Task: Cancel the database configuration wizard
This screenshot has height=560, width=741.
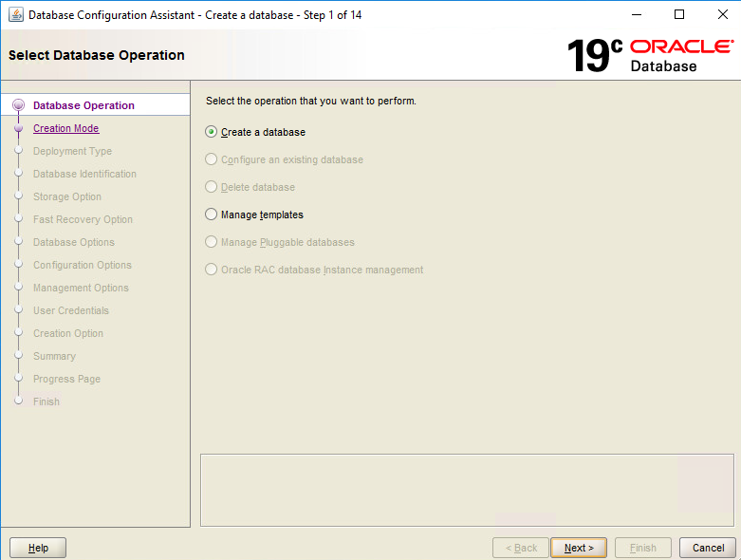Action: [708, 548]
